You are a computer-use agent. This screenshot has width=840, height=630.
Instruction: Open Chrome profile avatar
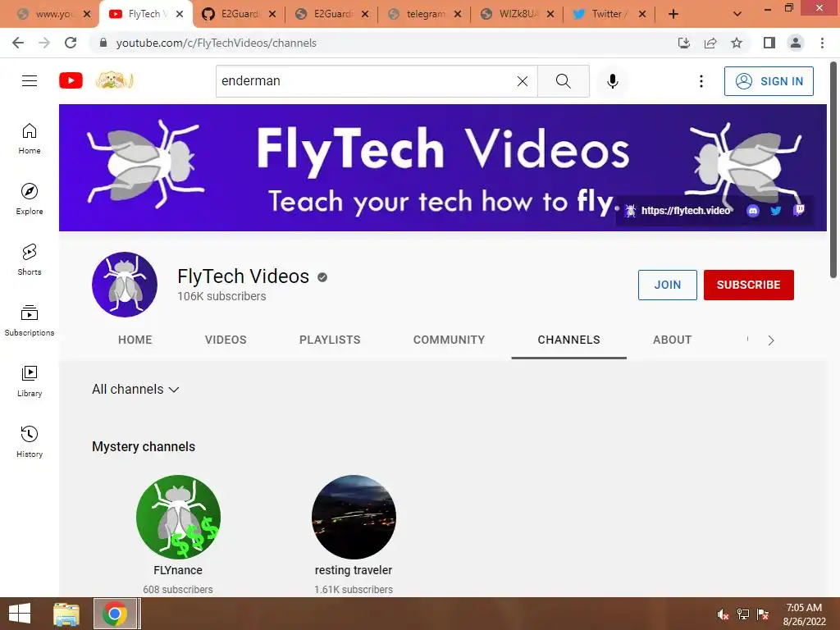[796, 43]
